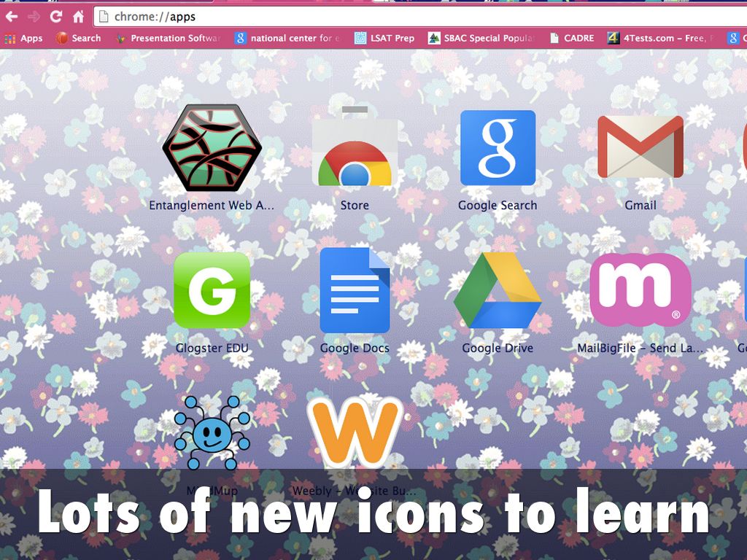Viewport: 747px width, 560px height.
Task: Go to the browser home page
Action: click(78, 16)
